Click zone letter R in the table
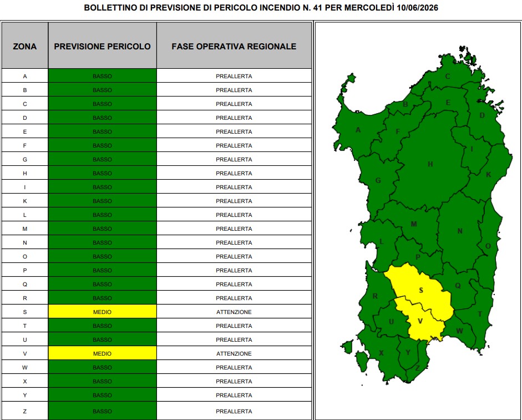The width and height of the screenshot is (522, 420). (x=25, y=298)
